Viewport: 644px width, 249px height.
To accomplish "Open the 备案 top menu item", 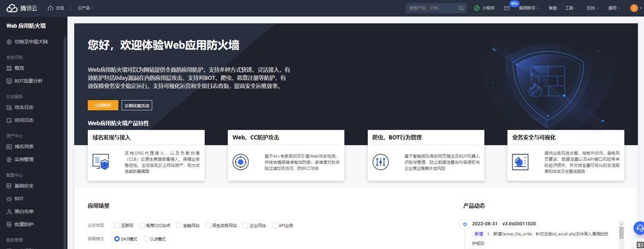I will click(552, 8).
